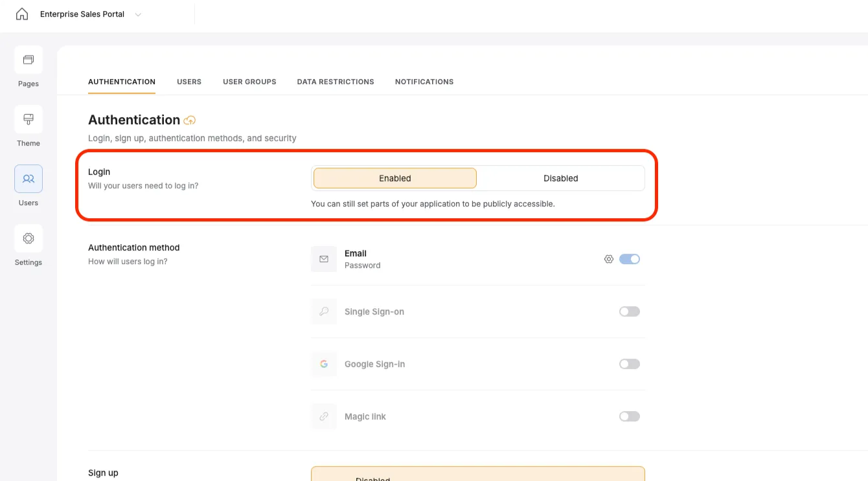
Task: Toggle off Email Password authentication
Action: pyautogui.click(x=629, y=258)
